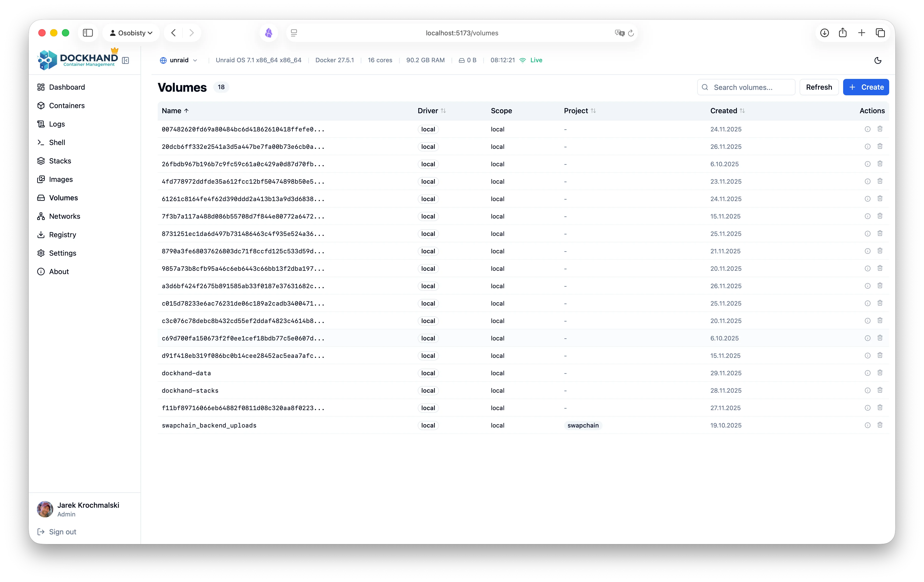The width and height of the screenshot is (924, 582).
Task: Toggle dark mode with the moon icon
Action: [x=878, y=60]
